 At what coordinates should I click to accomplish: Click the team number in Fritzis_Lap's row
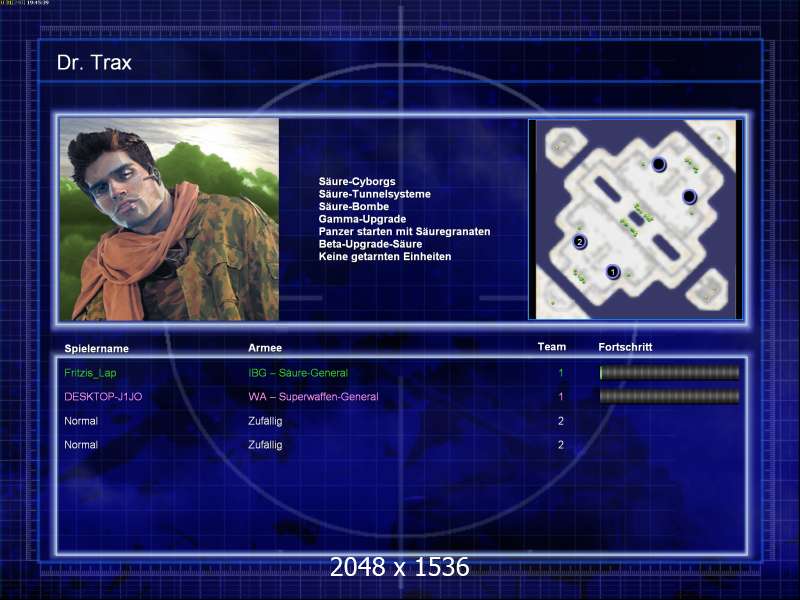point(561,373)
